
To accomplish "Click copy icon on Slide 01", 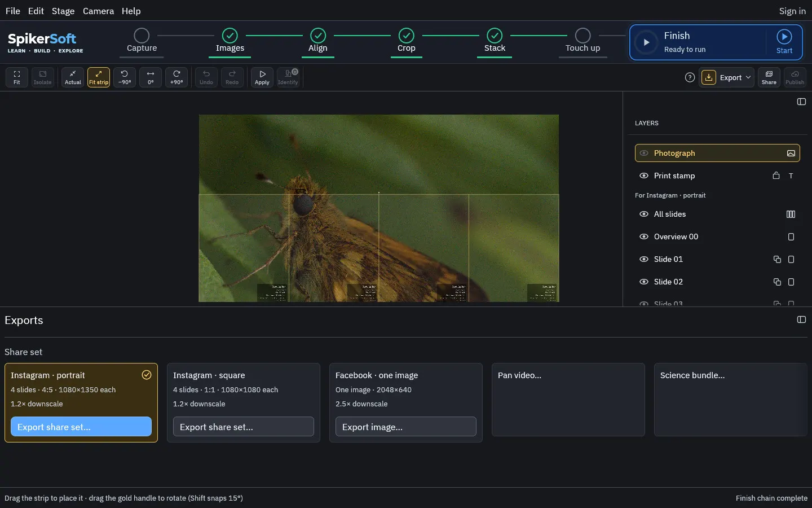I will coord(777,259).
